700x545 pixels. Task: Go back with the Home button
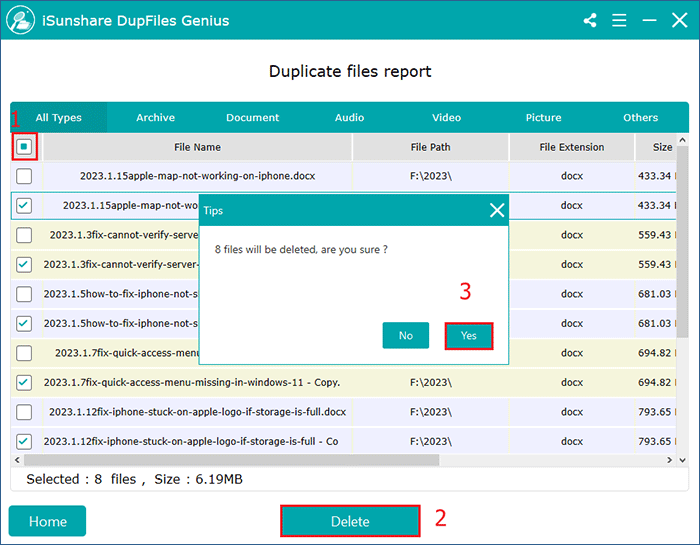coord(47,521)
